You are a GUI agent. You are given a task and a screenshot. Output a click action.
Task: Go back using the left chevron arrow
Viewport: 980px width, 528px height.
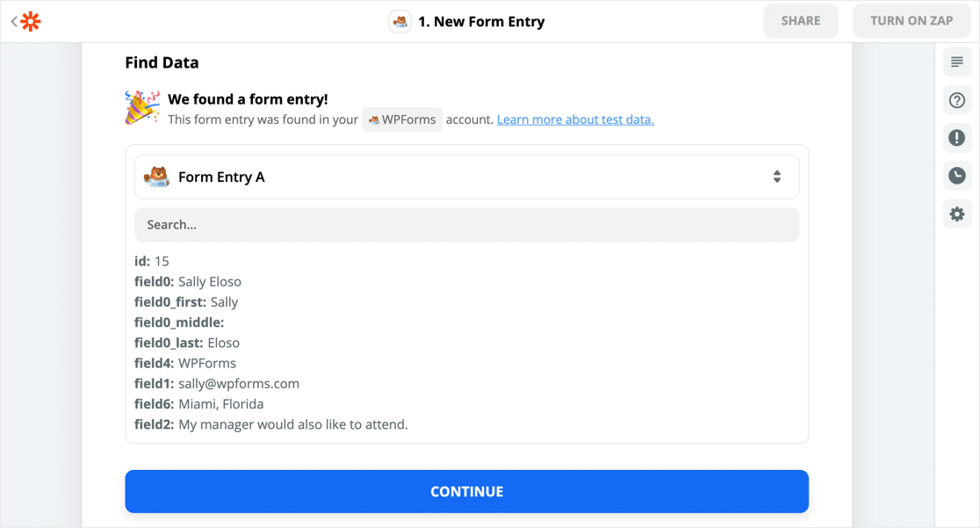(14, 21)
